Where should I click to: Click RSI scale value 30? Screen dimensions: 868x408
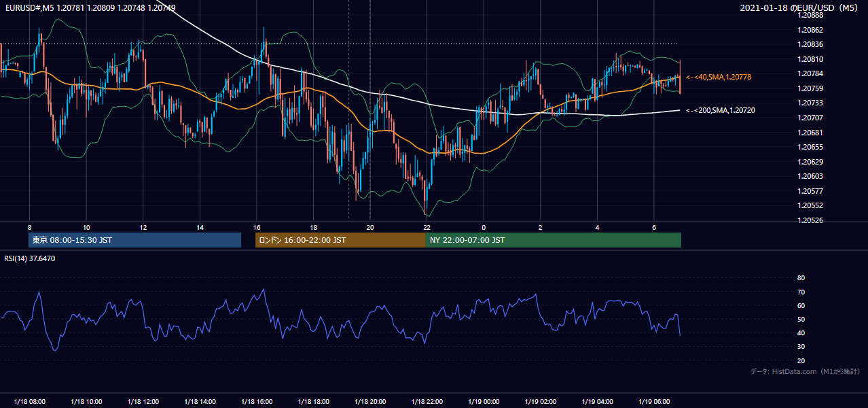click(x=801, y=347)
